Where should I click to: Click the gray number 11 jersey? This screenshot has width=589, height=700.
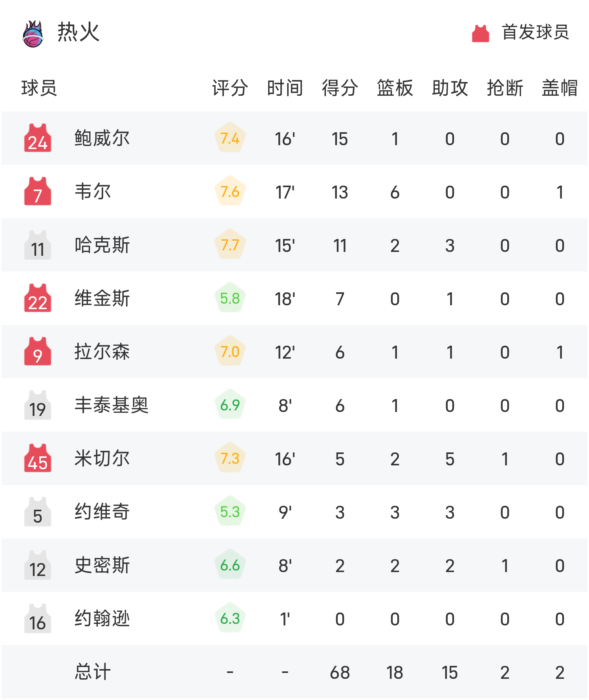tap(38, 245)
